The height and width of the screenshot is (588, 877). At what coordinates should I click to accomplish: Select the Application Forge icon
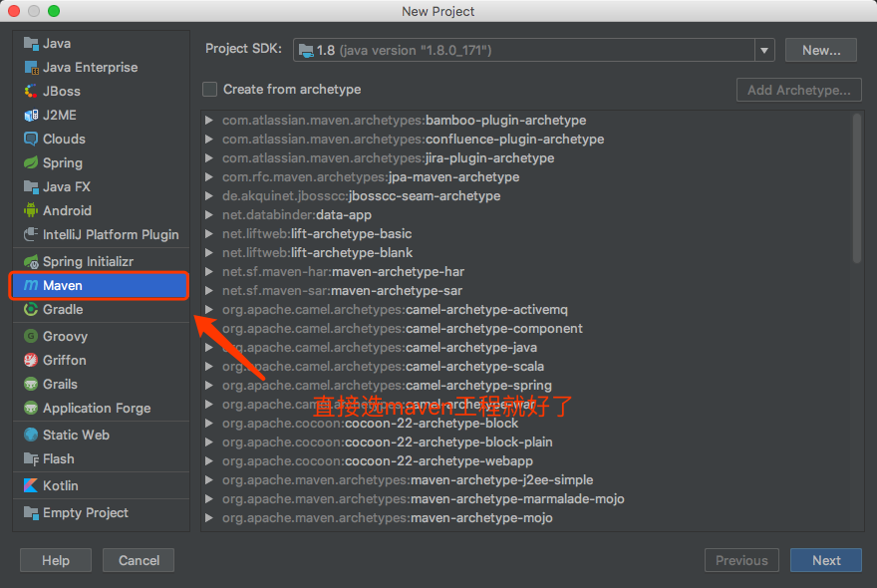(x=31, y=409)
